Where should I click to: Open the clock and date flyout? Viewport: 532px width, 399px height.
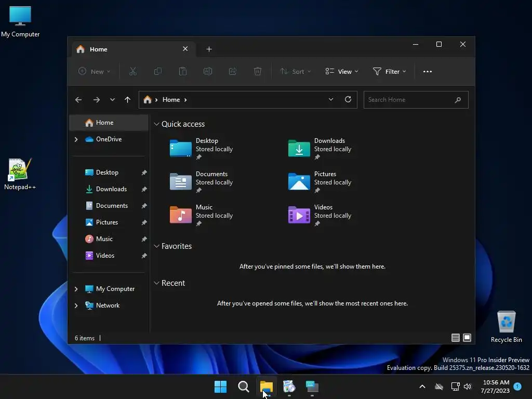(x=495, y=387)
